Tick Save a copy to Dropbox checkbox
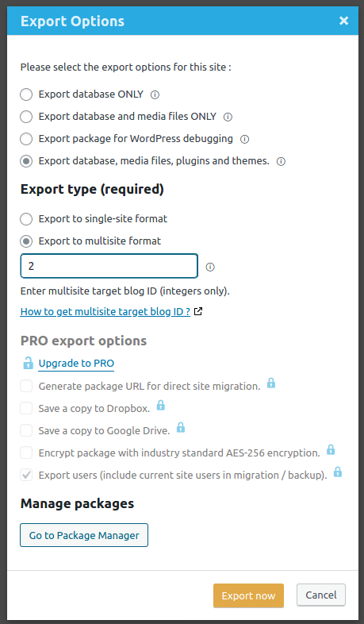364x624 pixels. pos(26,408)
